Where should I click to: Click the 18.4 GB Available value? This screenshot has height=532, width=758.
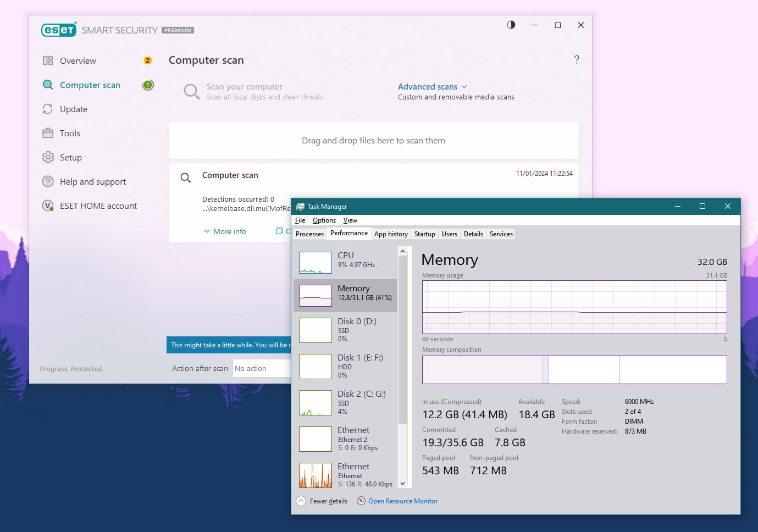pyautogui.click(x=536, y=414)
